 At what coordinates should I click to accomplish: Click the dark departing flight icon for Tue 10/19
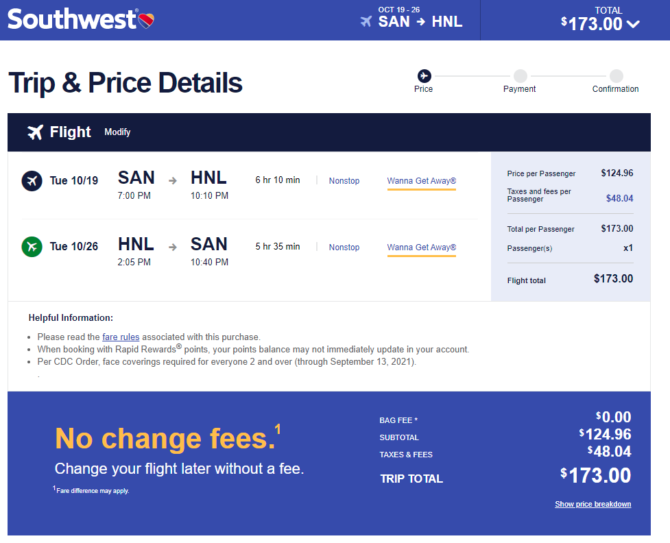[x=32, y=181]
